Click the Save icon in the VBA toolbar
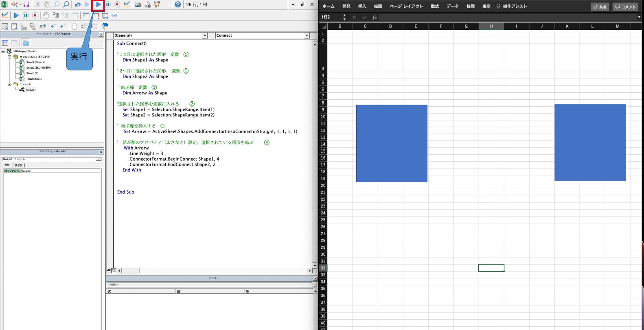The height and width of the screenshot is (330, 644). (x=26, y=5)
